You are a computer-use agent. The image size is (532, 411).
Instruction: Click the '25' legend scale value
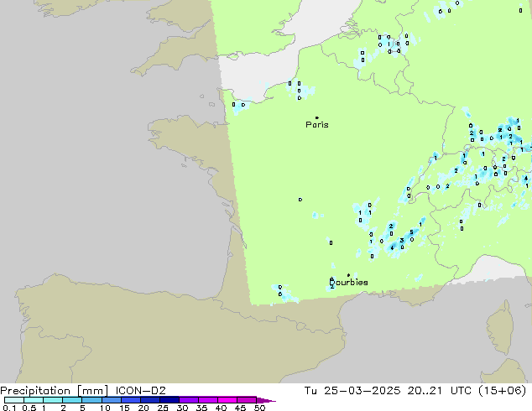pyautogui.click(x=163, y=408)
